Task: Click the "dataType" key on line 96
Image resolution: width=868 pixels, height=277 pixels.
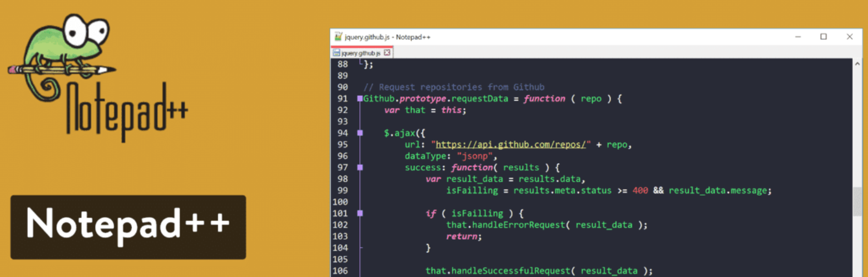Action: point(425,156)
